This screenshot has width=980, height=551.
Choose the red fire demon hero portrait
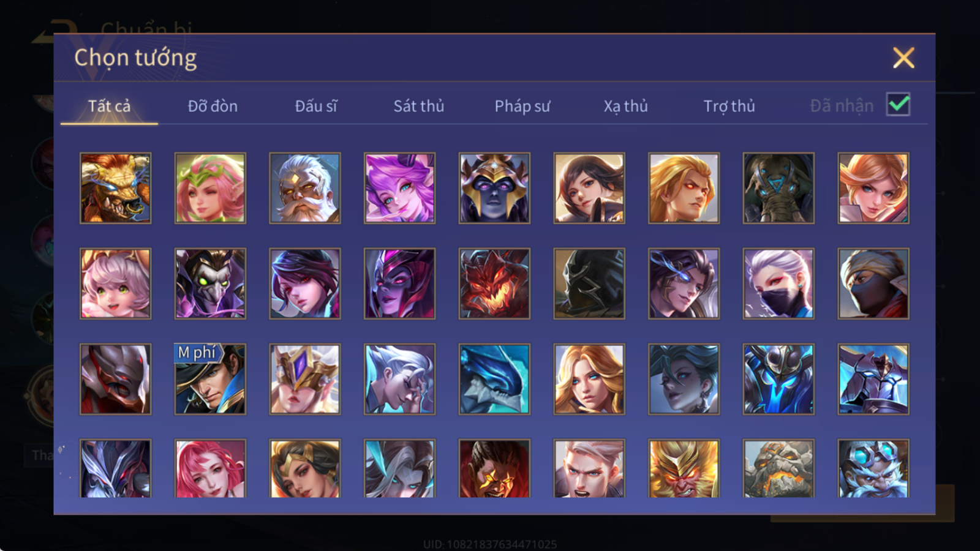click(494, 283)
